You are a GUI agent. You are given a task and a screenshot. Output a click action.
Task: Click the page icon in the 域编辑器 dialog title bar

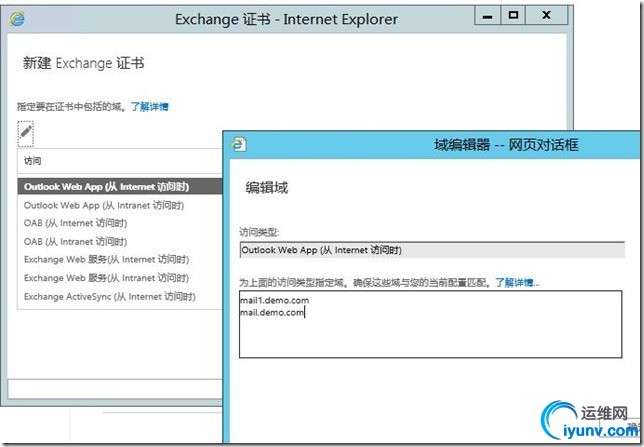[x=239, y=145]
